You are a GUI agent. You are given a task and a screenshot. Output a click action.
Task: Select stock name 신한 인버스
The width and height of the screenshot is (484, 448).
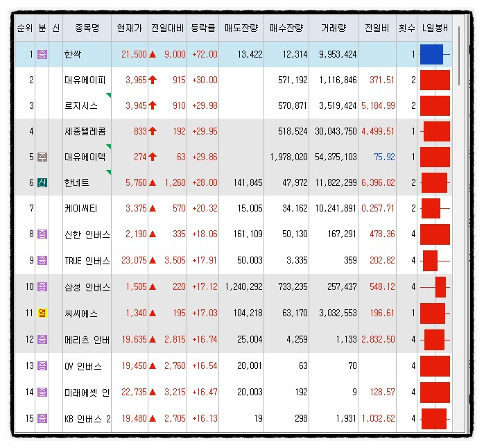(x=87, y=234)
